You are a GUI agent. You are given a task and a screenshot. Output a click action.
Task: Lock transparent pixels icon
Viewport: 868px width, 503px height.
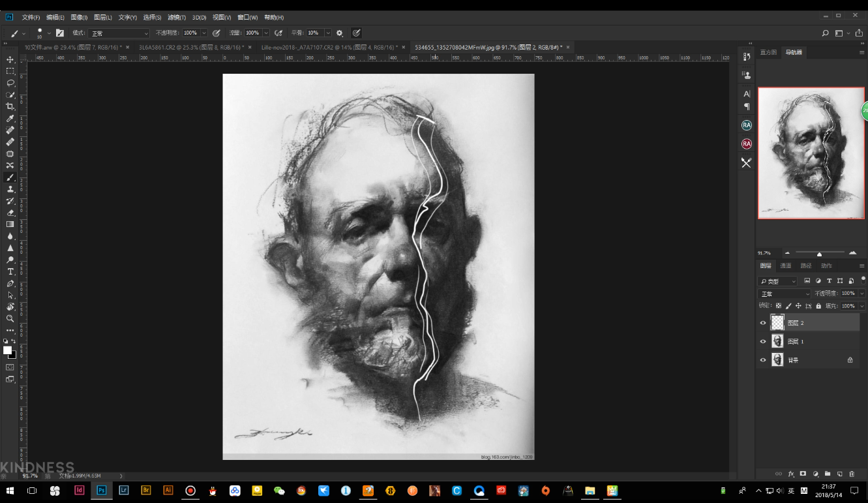[x=779, y=305]
